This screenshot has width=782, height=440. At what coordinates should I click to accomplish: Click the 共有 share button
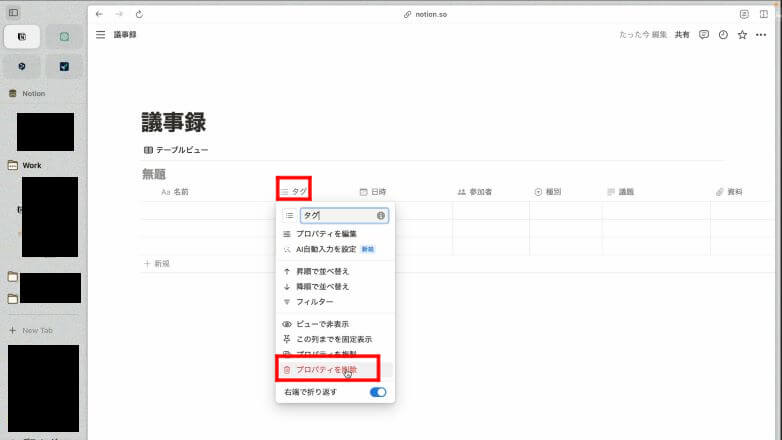(x=682, y=34)
